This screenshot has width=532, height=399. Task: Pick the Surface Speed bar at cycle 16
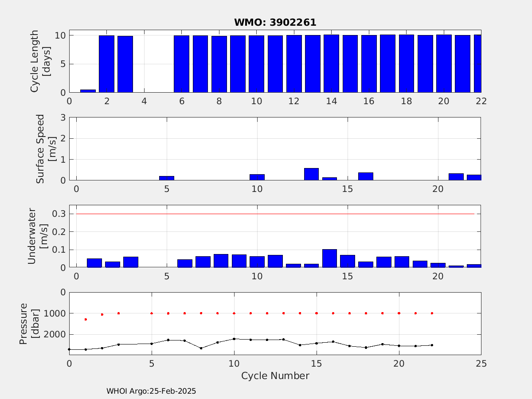tap(366, 176)
